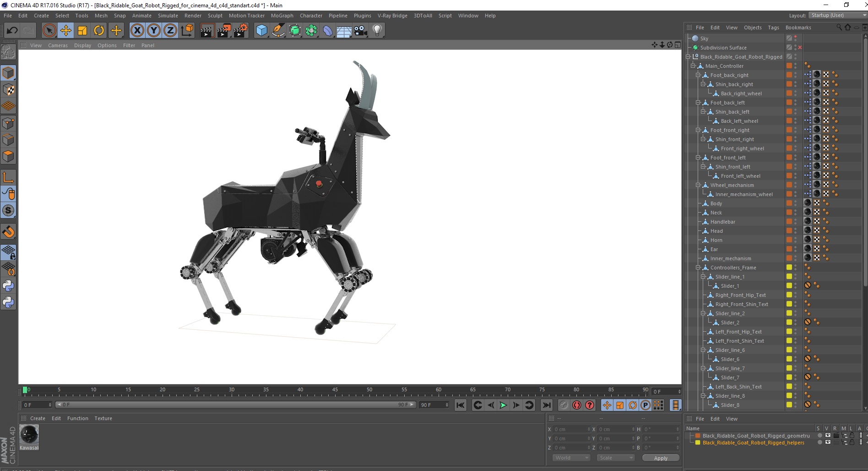The height and width of the screenshot is (471, 868).
Task: Toggle Parameter keyframe P button
Action: click(x=646, y=405)
